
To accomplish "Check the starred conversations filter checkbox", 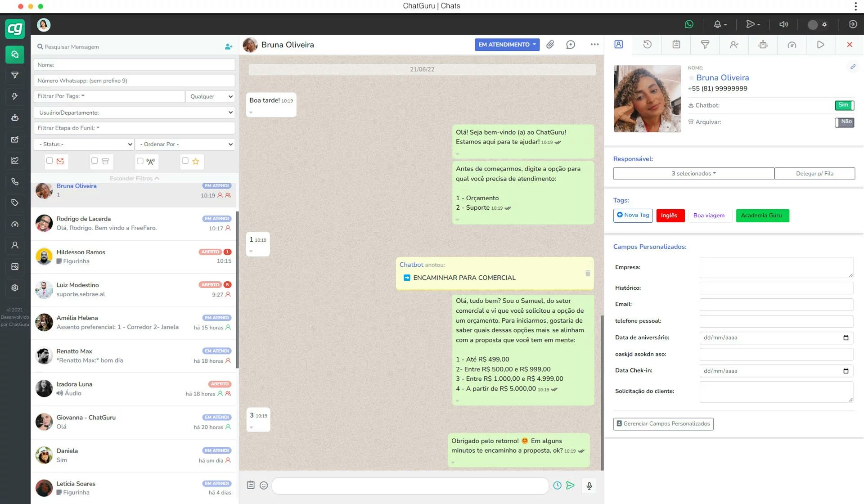I will [x=184, y=161].
